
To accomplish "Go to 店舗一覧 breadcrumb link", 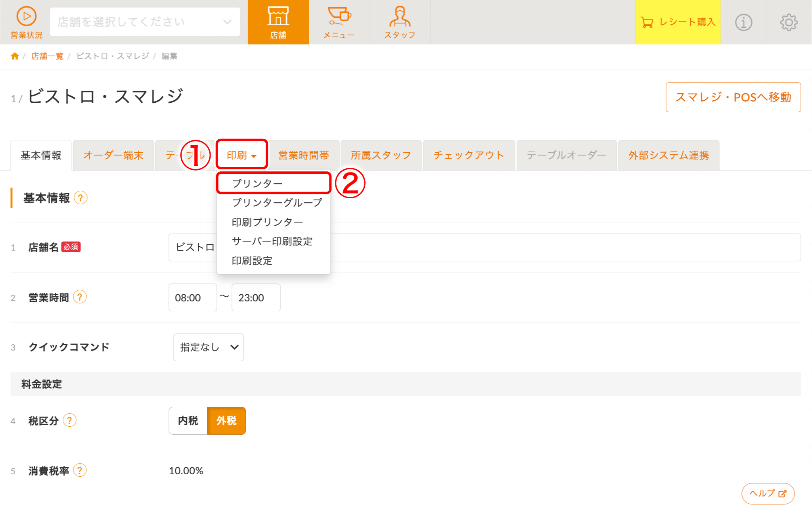I will [47, 56].
